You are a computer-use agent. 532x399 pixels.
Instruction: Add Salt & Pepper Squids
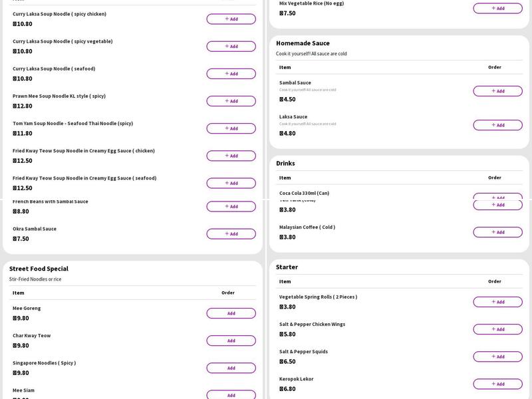click(x=497, y=356)
